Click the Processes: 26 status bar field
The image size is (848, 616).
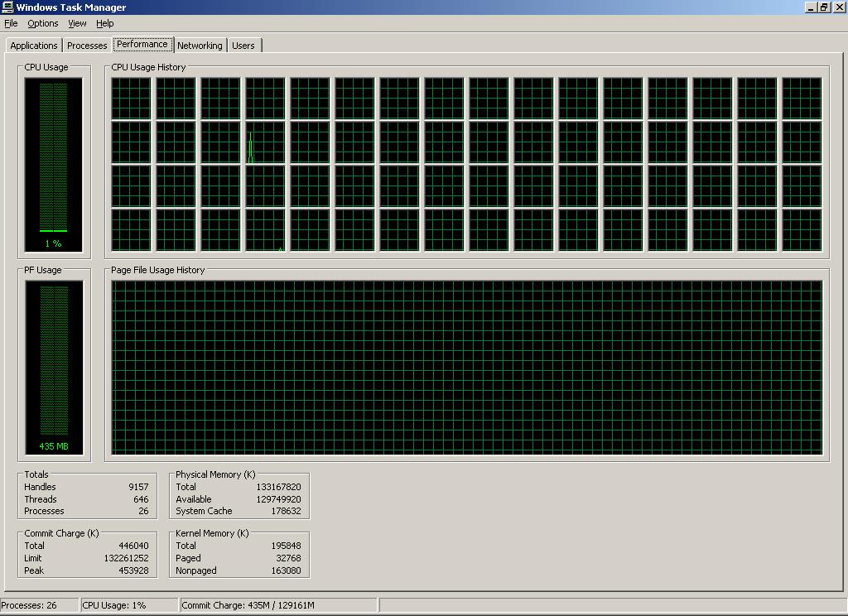tap(37, 605)
